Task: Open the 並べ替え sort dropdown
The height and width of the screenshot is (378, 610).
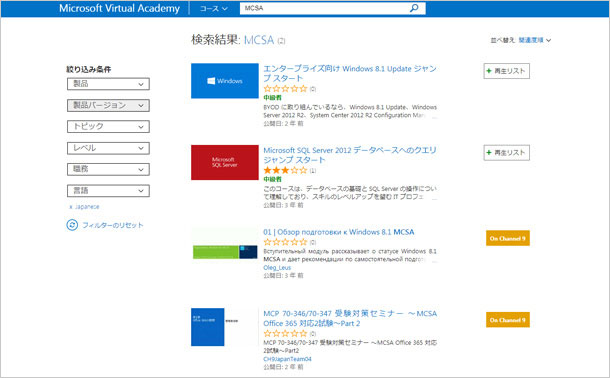Action: point(535,40)
